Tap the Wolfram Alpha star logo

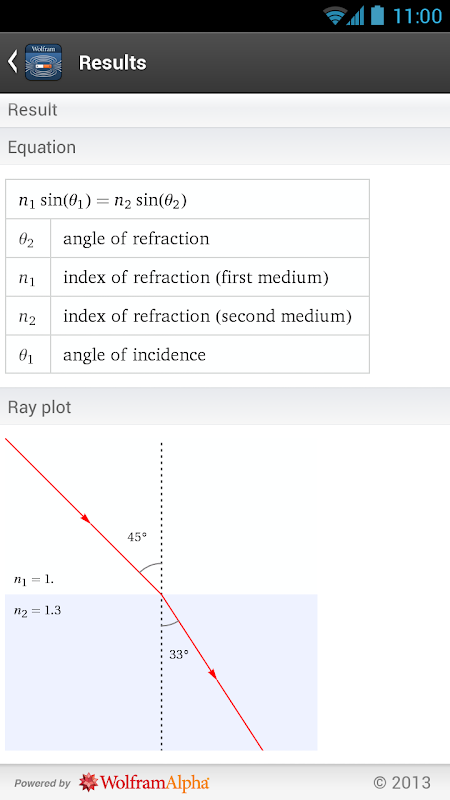point(88,782)
